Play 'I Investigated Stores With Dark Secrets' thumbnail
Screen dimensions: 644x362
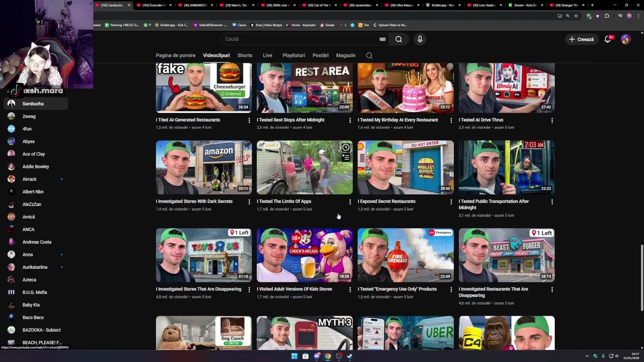coord(204,167)
